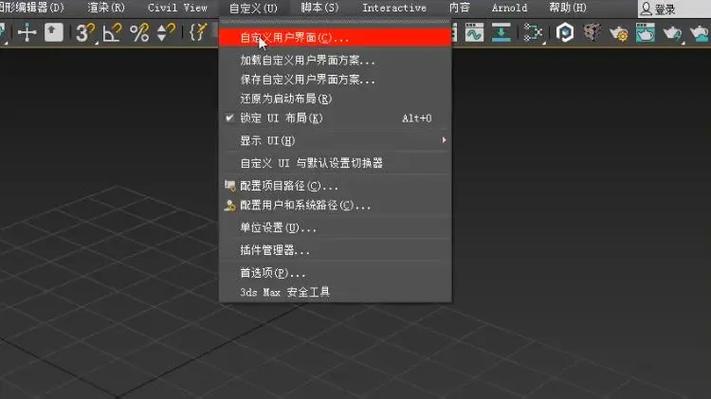Choose 加载自定义用户界面方案 menu item
This screenshot has width=711, height=399.
tap(335, 60)
